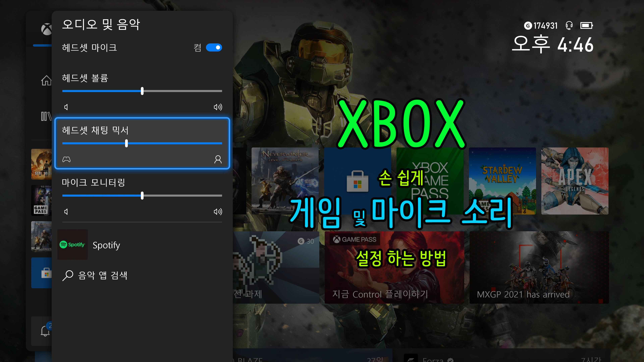Click the high volume icon under 헤드셋 볼륨

coord(218,107)
